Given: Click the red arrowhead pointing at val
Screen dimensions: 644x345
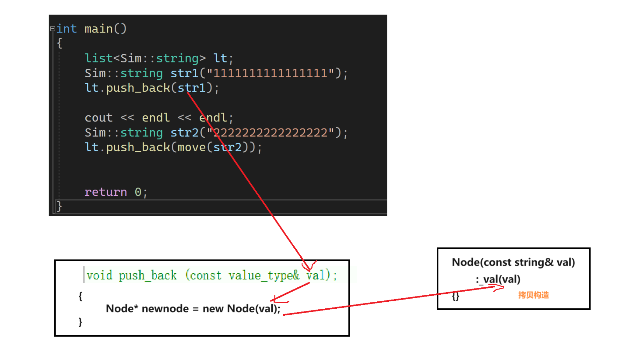Looking at the screenshot, I should point(309,266).
